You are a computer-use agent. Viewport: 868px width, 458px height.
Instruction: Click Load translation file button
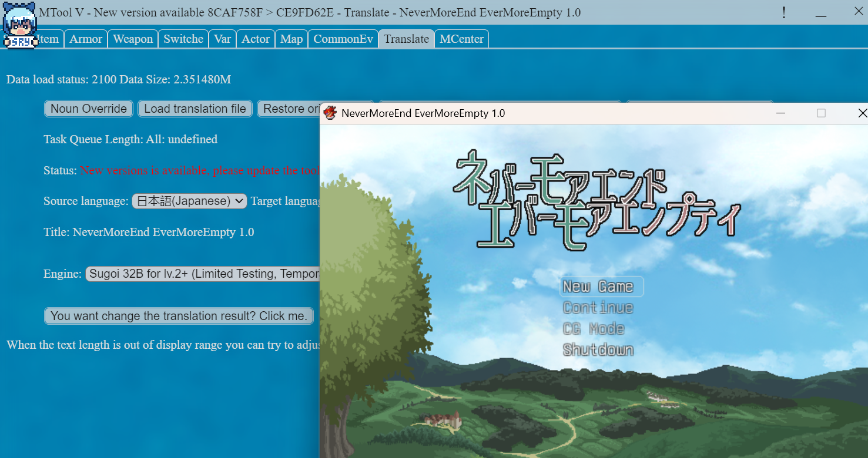(195, 109)
